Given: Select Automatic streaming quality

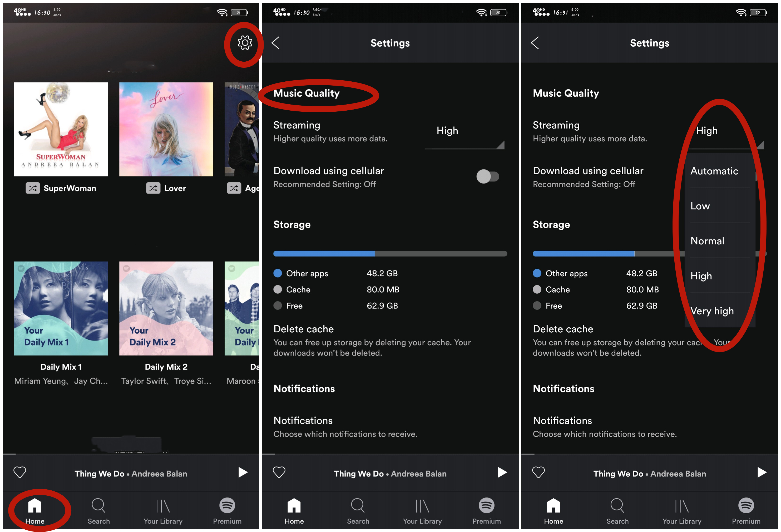Looking at the screenshot, I should [719, 171].
